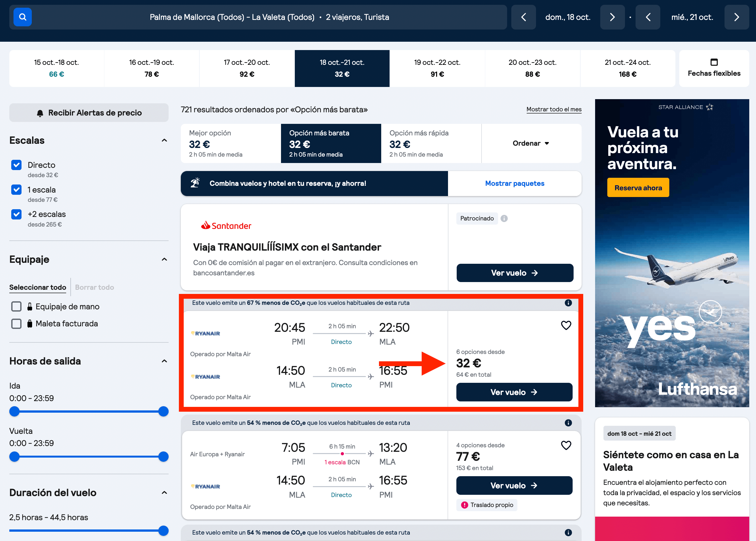This screenshot has height=541, width=756.
Task: Uncheck the +2 escalas filter
Action: coord(16,214)
